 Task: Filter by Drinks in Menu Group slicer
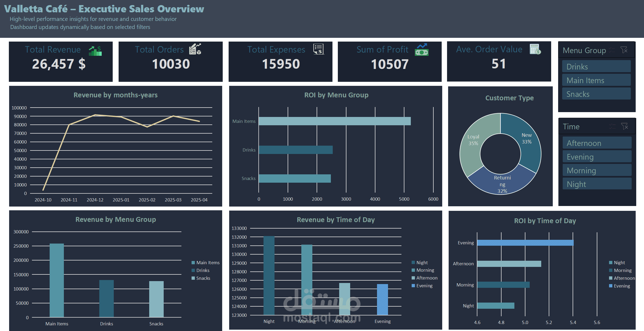(x=596, y=67)
